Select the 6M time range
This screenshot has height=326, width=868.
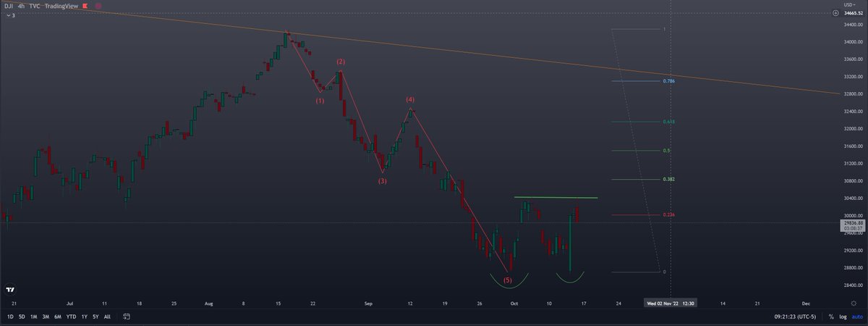(x=58, y=317)
